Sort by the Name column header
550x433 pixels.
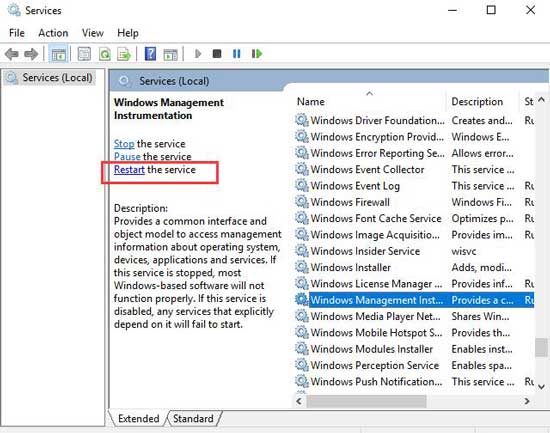[369, 102]
